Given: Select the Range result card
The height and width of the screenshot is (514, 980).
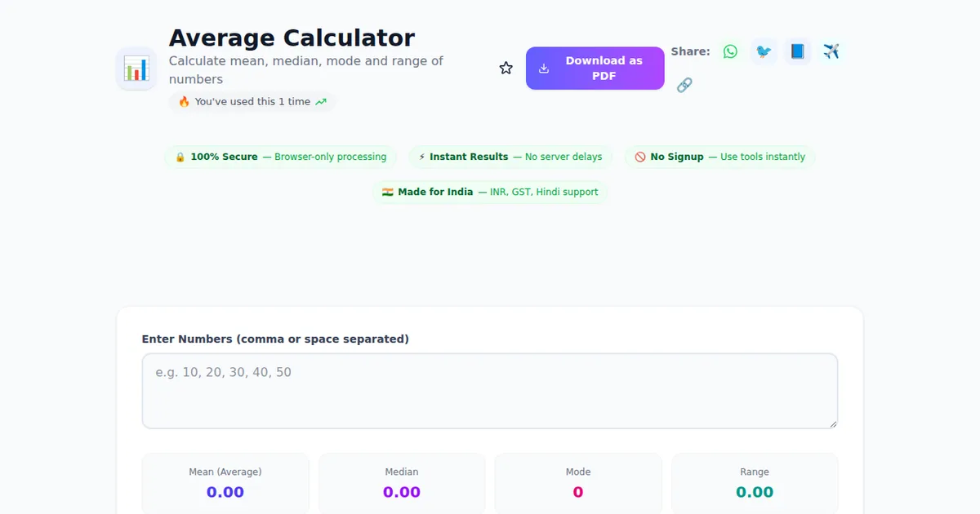Looking at the screenshot, I should click(x=755, y=483).
